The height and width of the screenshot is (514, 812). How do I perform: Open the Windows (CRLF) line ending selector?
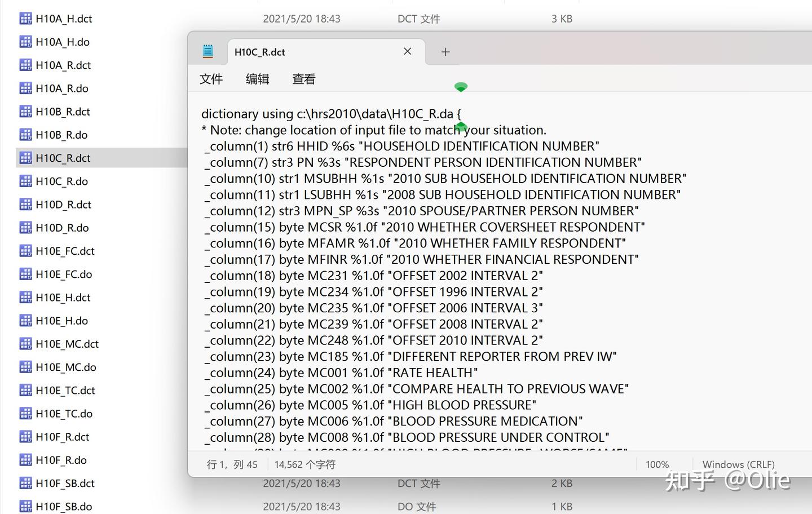pyautogui.click(x=738, y=464)
